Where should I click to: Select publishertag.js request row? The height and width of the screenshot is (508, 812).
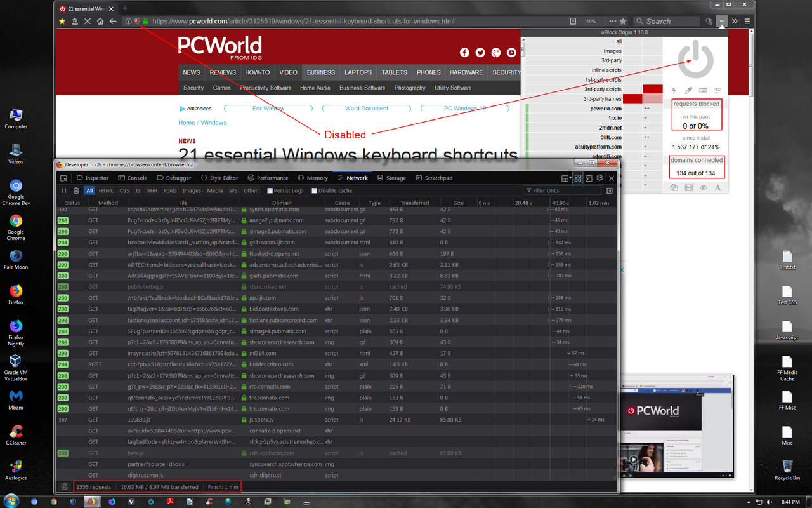(x=336, y=286)
